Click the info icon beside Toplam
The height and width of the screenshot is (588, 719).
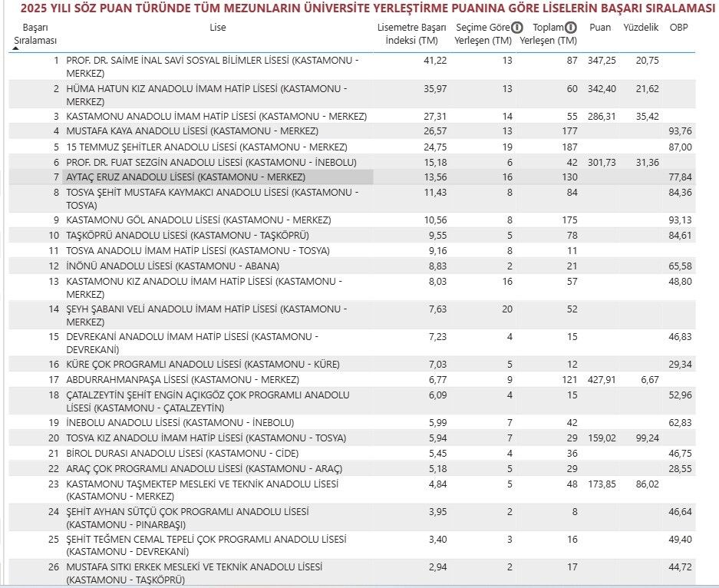(x=571, y=28)
